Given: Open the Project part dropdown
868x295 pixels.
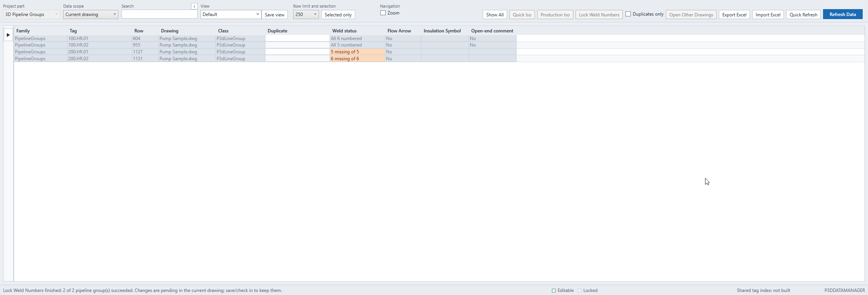Looking at the screenshot, I should 32,14.
